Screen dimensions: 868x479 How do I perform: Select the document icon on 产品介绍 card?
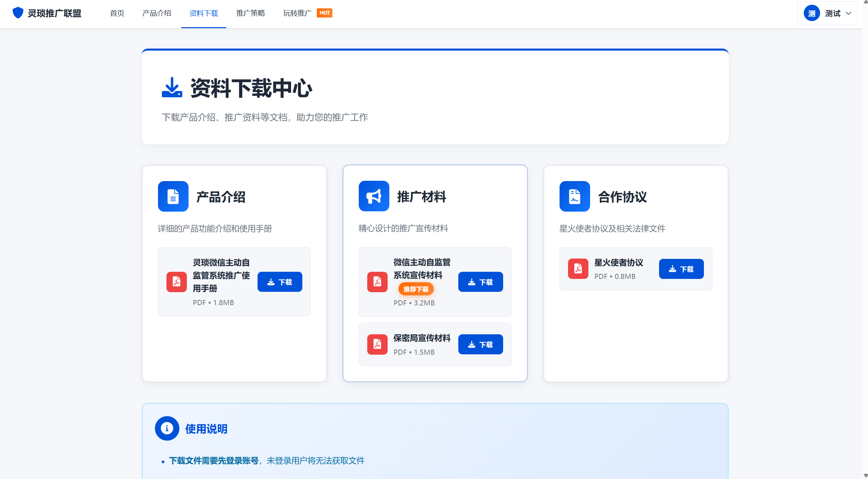click(173, 196)
